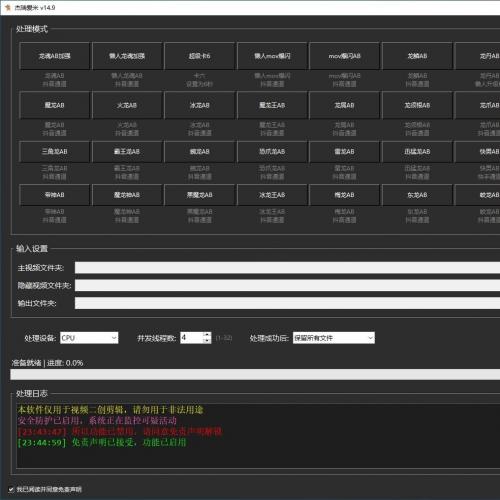Toggle the 我已阅读并同意免责声明 checkbox
The image size is (500, 500).
(11, 489)
